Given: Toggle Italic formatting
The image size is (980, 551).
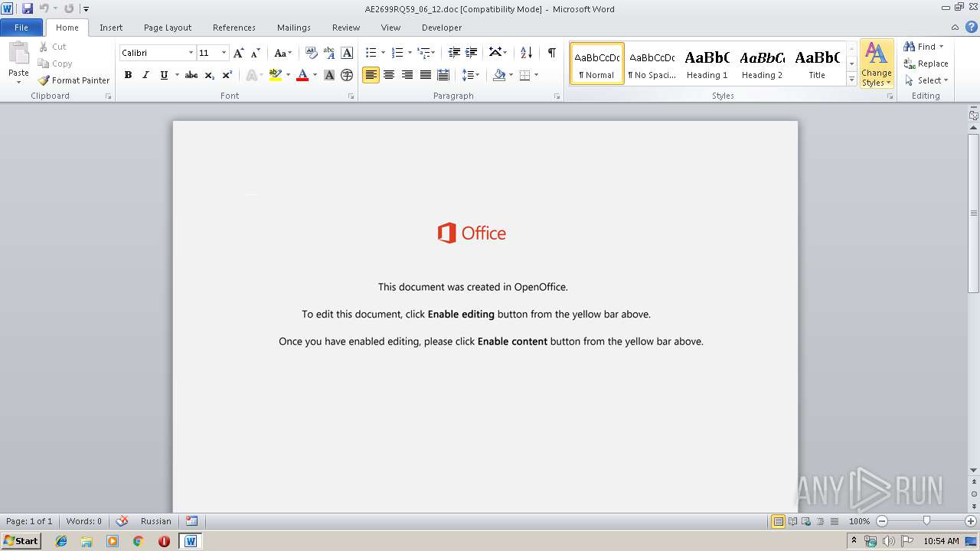Looking at the screenshot, I should pyautogui.click(x=145, y=75).
